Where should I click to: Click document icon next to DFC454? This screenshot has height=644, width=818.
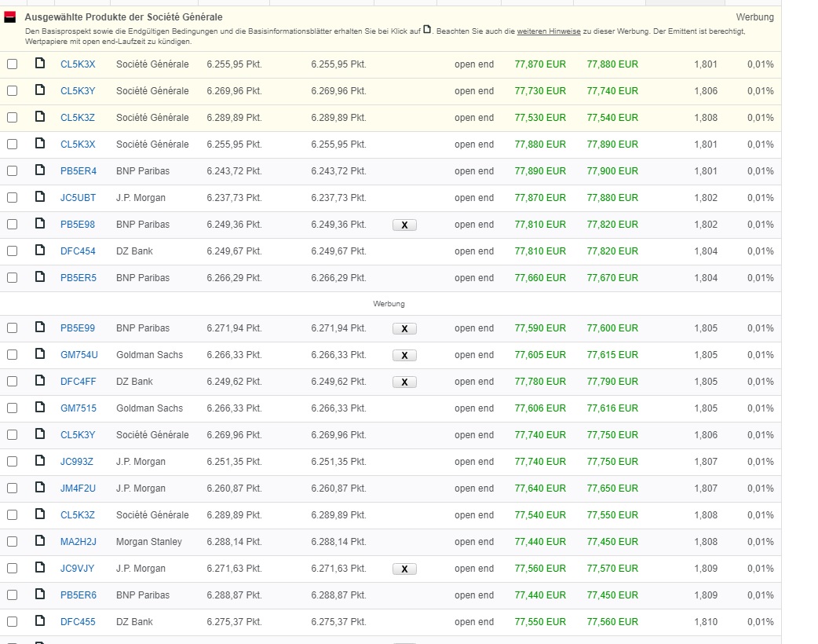[40, 251]
